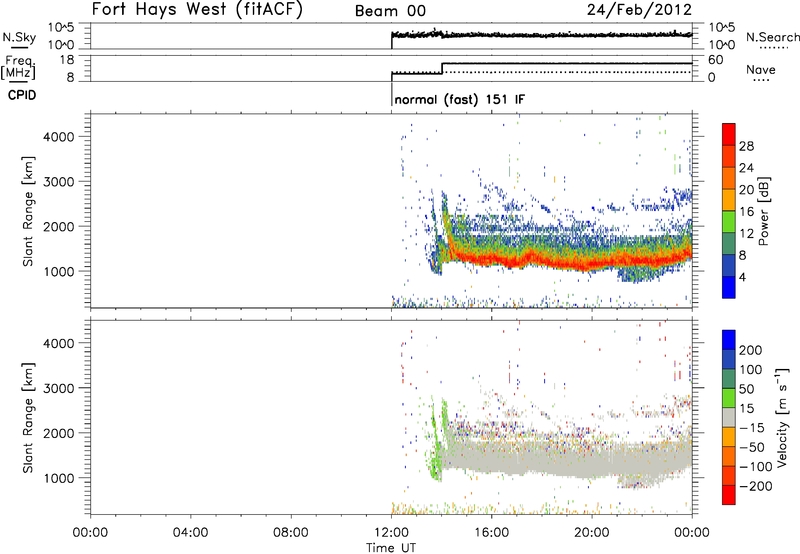800x554 pixels.
Task: Click the blue bottom of power color bar
Action: [729, 287]
